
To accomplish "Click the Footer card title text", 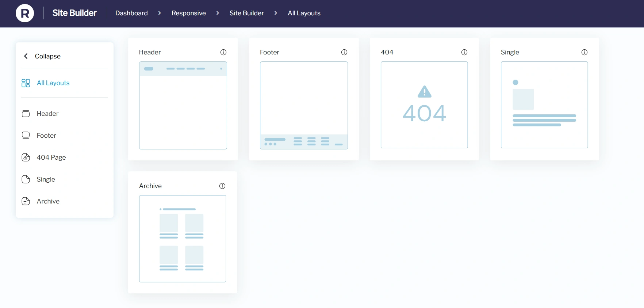I will [x=270, y=52].
